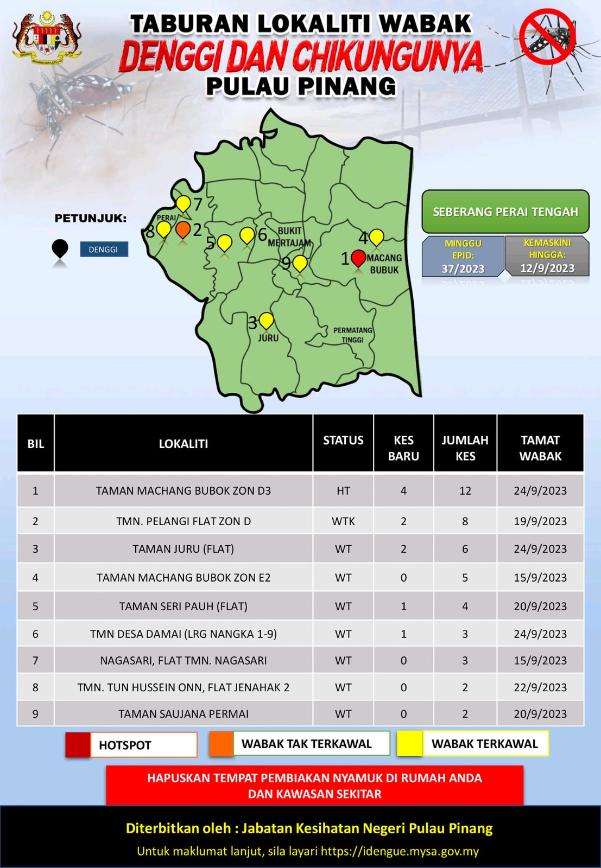Select Tmn Desa Damai (Lrg Nangka 1-9)
This screenshot has height=868, width=601.
(184, 634)
